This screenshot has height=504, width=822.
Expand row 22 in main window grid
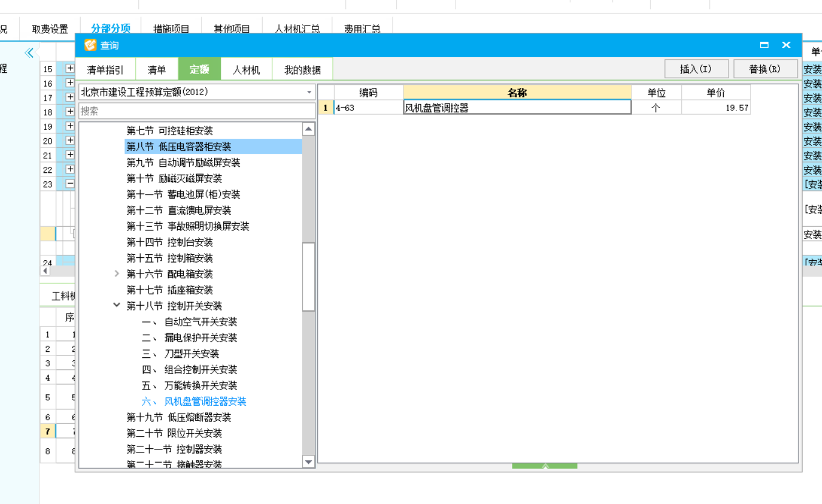point(70,169)
